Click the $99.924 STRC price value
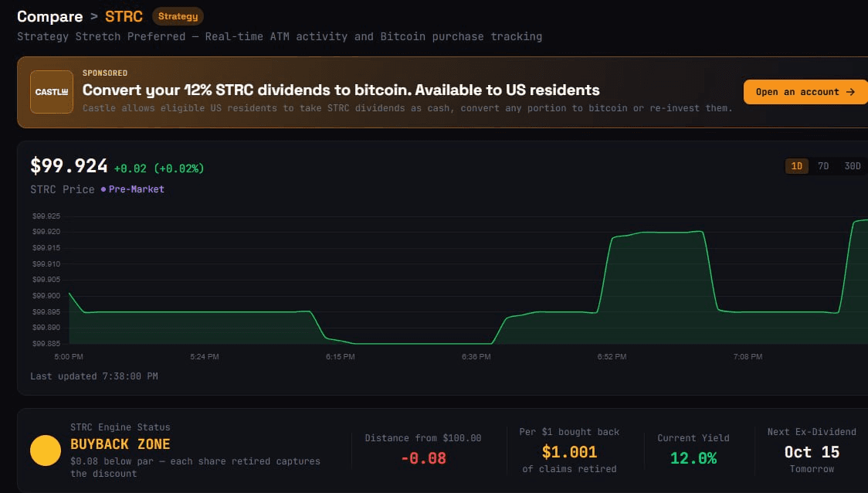This screenshot has height=493, width=868. click(70, 165)
